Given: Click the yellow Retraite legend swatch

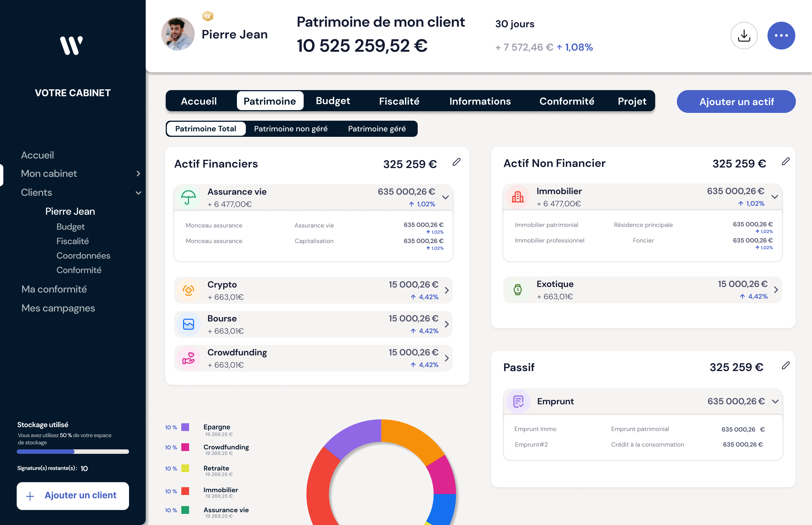Looking at the screenshot, I should [185, 468].
